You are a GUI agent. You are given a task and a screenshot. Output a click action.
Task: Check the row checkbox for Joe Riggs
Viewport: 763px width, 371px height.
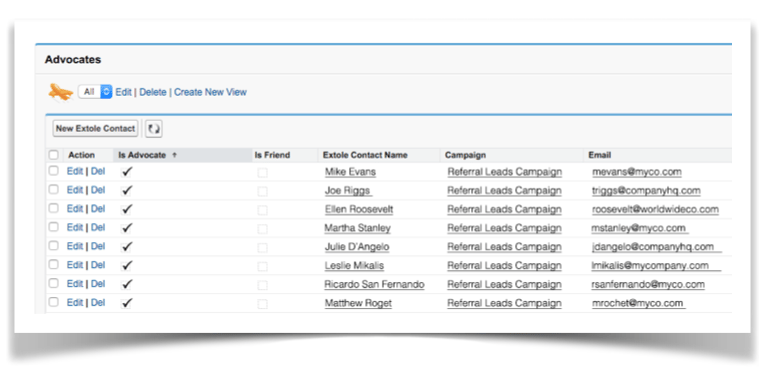[x=54, y=189]
